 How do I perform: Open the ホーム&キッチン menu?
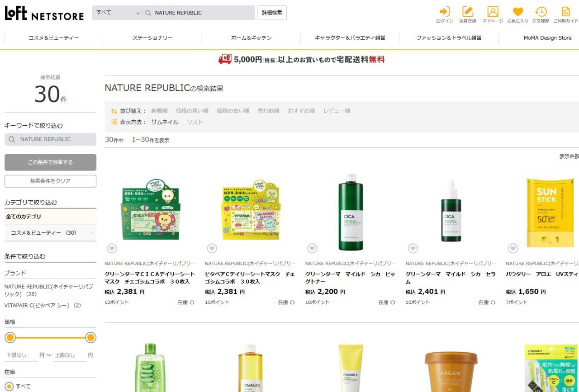[x=251, y=38]
